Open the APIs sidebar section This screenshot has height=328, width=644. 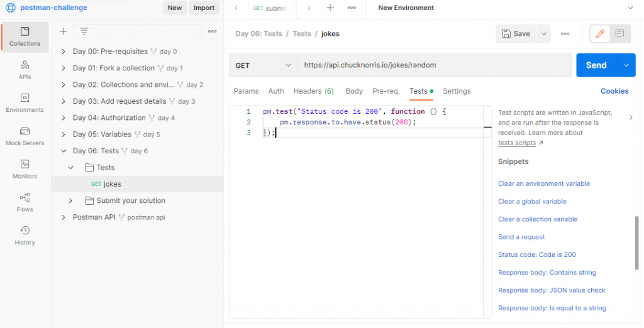pos(25,70)
